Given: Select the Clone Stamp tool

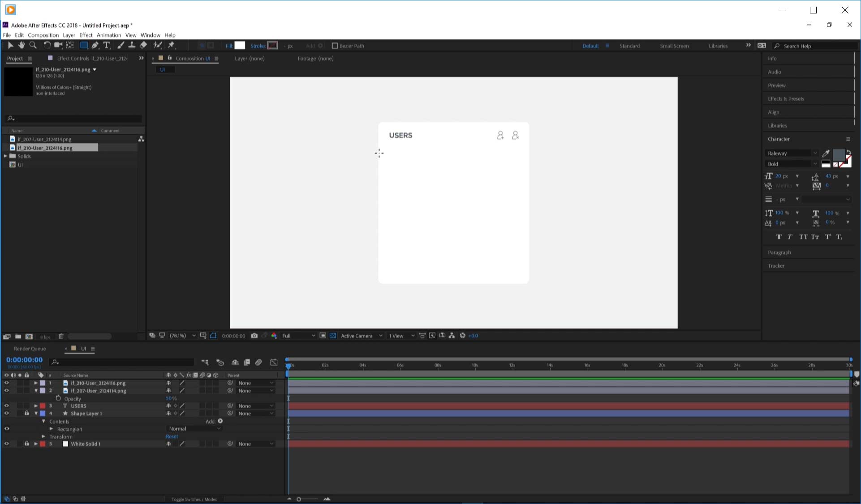Looking at the screenshot, I should [132, 45].
